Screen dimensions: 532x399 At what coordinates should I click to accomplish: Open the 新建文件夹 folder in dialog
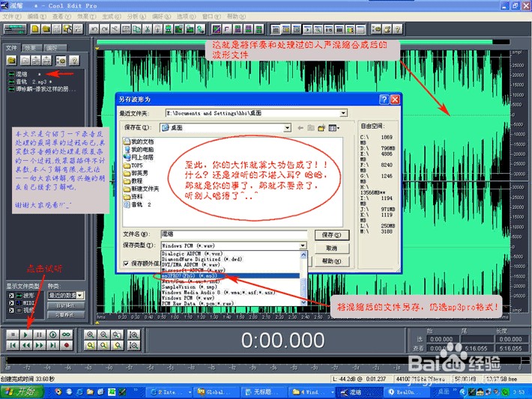tap(142, 189)
